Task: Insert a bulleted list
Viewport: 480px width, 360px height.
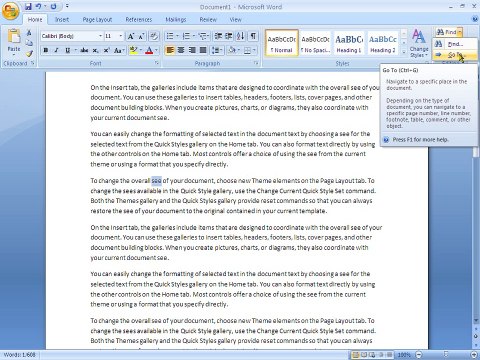Action: [x=170, y=36]
